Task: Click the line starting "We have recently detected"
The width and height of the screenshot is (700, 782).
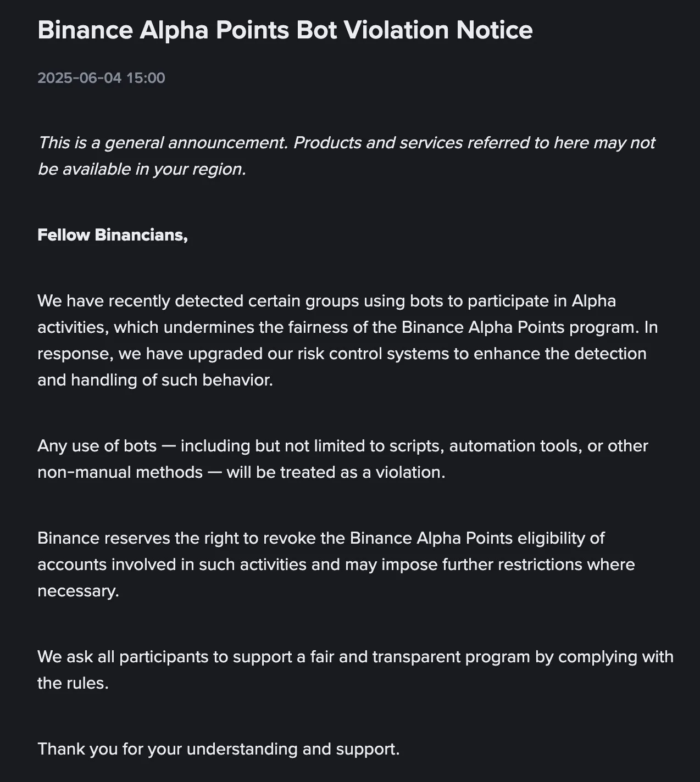Action: [326, 301]
